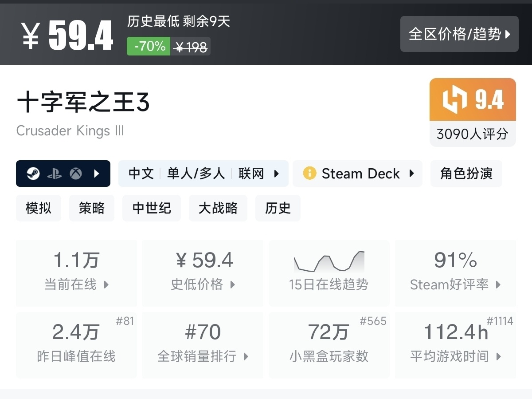Click the 策略 tag
Image resolution: width=532 pixels, height=399 pixels.
92,208
